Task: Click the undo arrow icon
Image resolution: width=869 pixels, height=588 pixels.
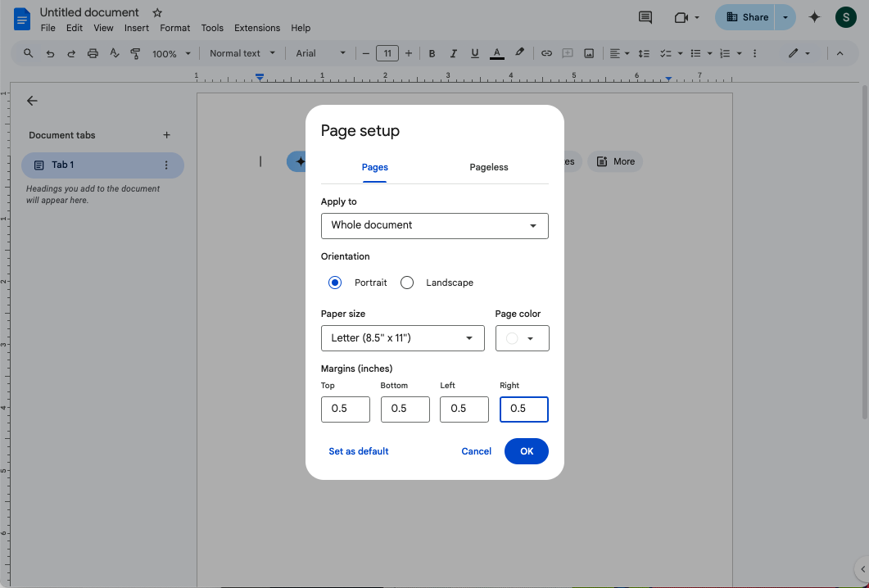Action: coord(50,52)
